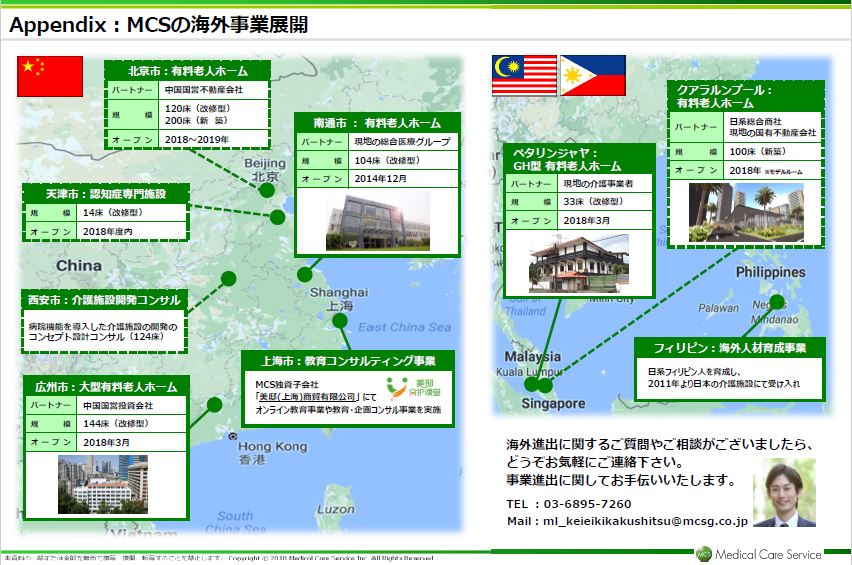852x565 pixels.
Task: Click the Nantong facility building photo
Action: [378, 221]
